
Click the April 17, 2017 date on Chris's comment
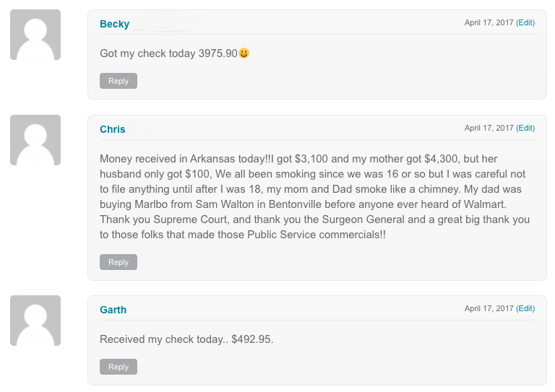pyautogui.click(x=489, y=128)
